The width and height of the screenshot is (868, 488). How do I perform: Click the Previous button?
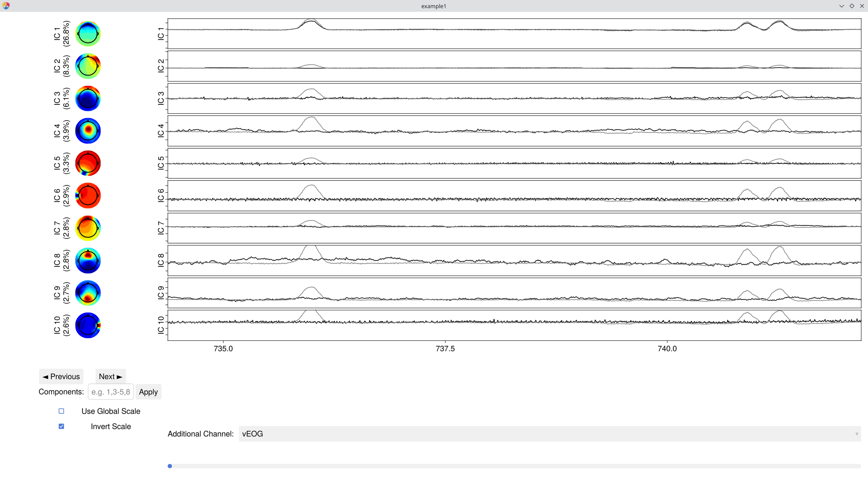pyautogui.click(x=61, y=376)
